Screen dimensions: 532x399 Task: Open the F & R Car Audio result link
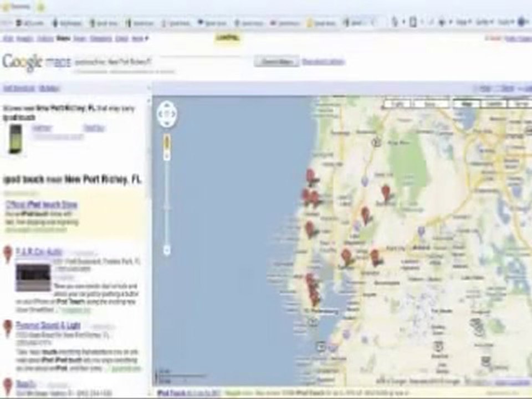39,252
